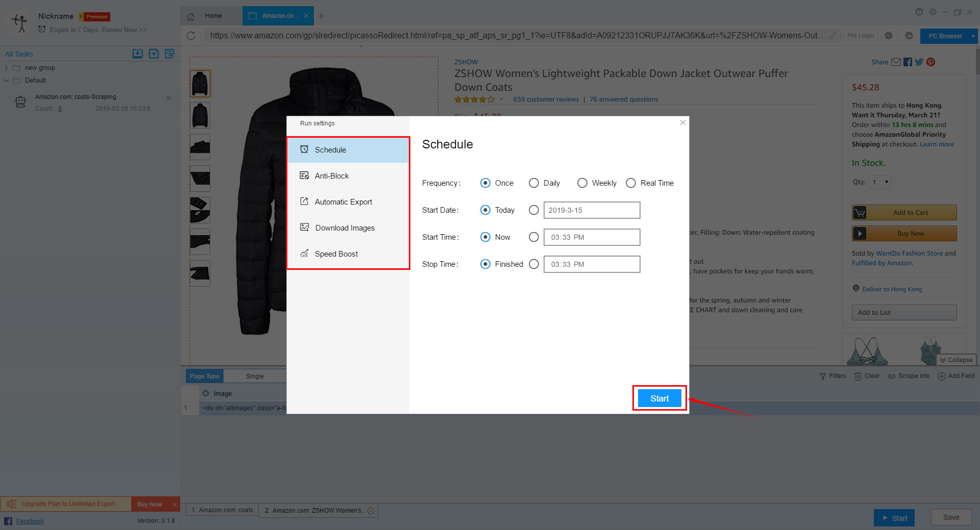Close the Amazon.co... browser tab

pyautogui.click(x=306, y=16)
